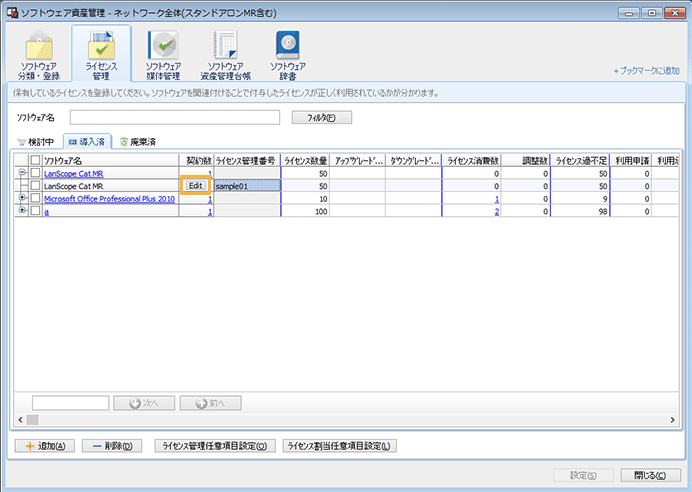Screen dimensions: 692x492
Task: Click the 閉じる(C) button
Action: [651, 475]
